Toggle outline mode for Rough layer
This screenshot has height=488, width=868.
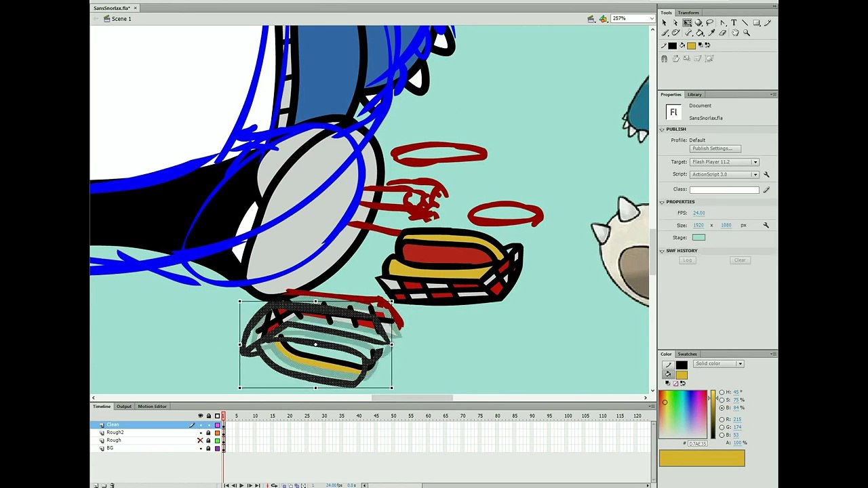217,441
